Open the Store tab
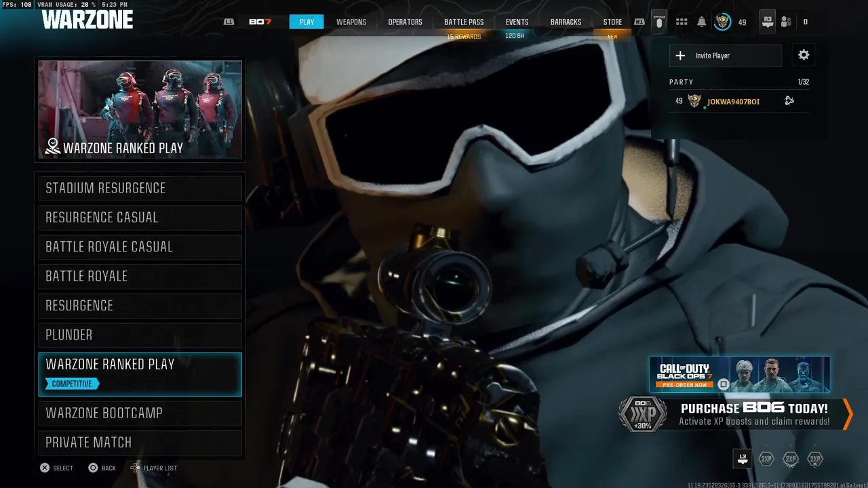Image resolution: width=868 pixels, height=488 pixels. (612, 22)
